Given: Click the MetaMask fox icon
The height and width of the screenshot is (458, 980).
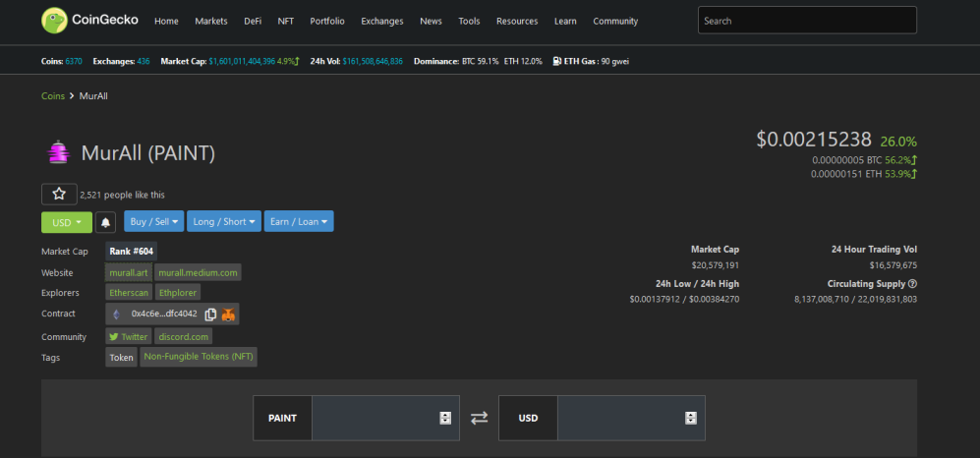Looking at the screenshot, I should (x=228, y=315).
